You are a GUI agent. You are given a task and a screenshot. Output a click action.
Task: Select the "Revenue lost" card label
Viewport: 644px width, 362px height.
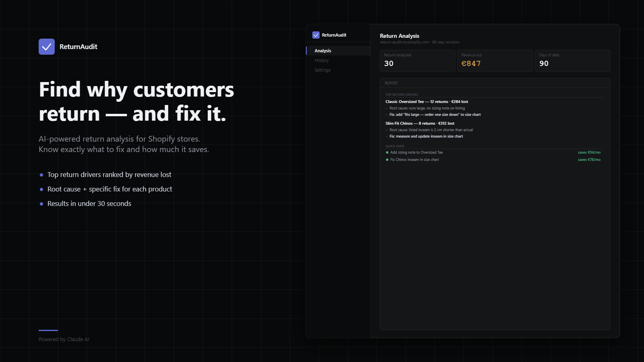click(472, 55)
